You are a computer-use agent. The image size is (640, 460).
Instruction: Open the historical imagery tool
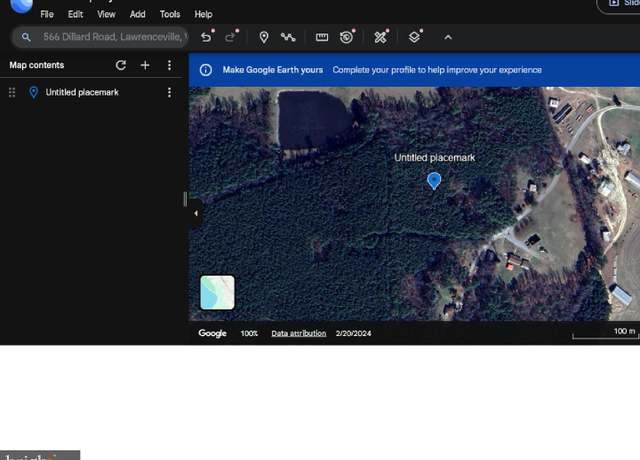click(x=347, y=37)
